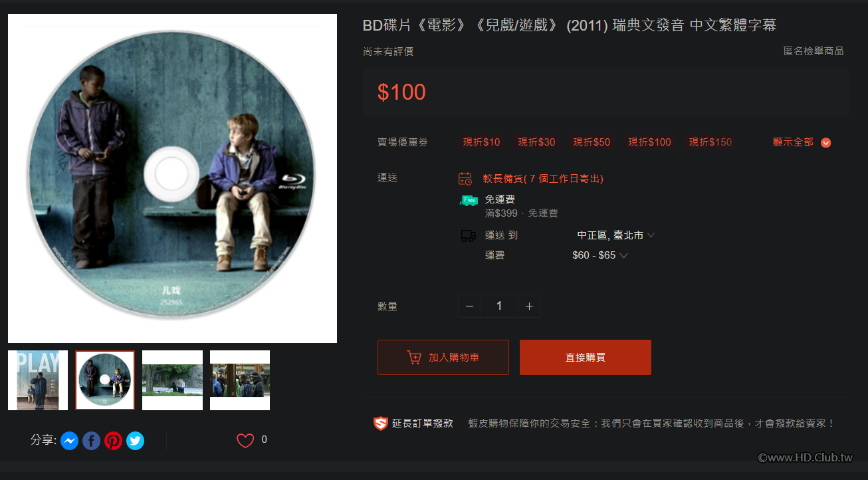The height and width of the screenshot is (480, 868).
Task: Click the 直接購買 buy now button
Action: pos(586,358)
